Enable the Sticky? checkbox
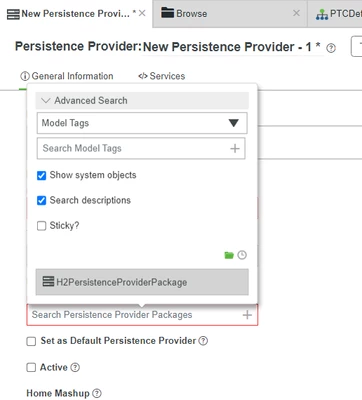This screenshot has width=362, height=400. pyautogui.click(x=41, y=226)
